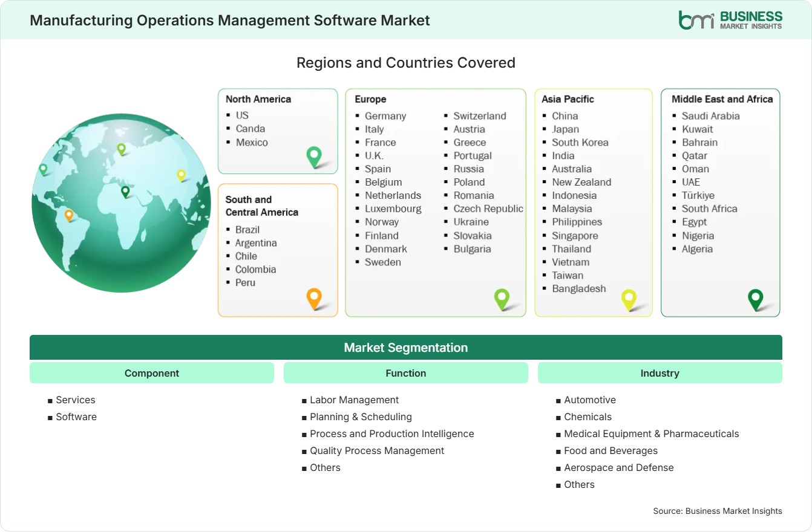
Task: Click 'Services' under Component
Action: point(76,400)
